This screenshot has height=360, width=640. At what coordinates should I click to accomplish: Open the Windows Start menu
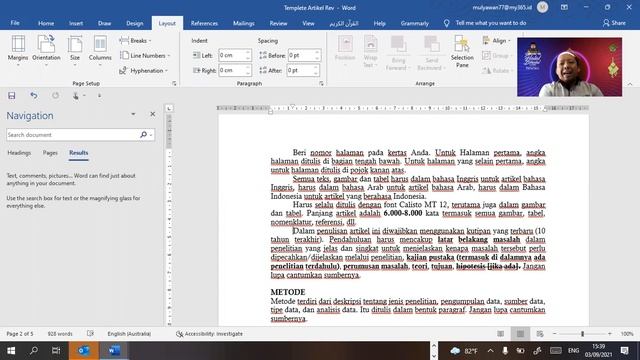coord(11,351)
